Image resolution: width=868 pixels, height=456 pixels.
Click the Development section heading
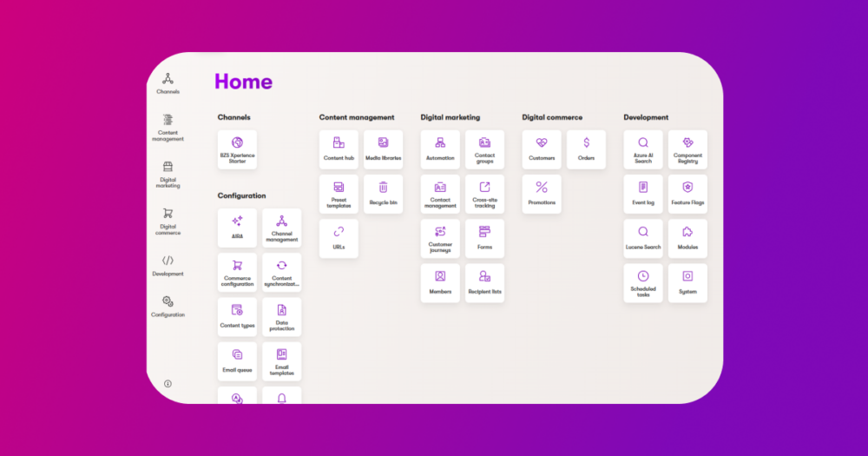click(646, 117)
